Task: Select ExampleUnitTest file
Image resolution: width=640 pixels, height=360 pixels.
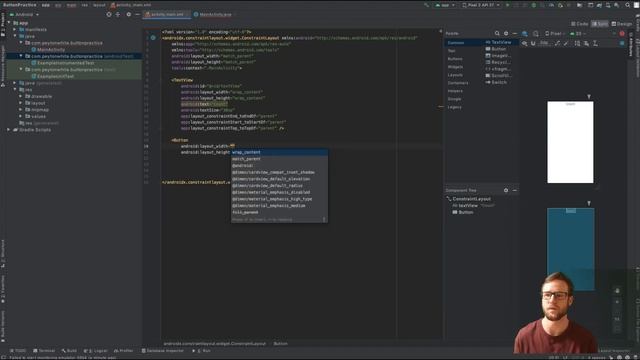Action: (53, 76)
